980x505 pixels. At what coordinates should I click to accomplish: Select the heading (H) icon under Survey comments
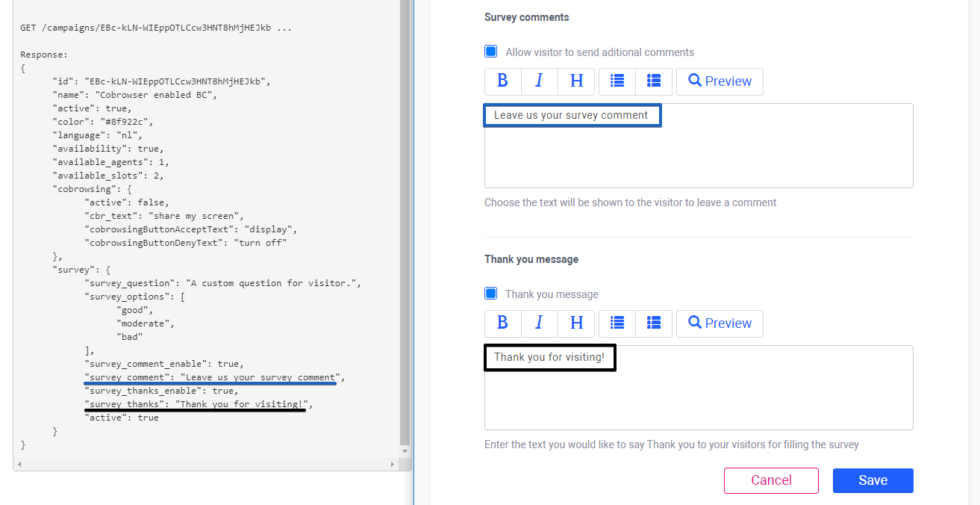click(575, 81)
